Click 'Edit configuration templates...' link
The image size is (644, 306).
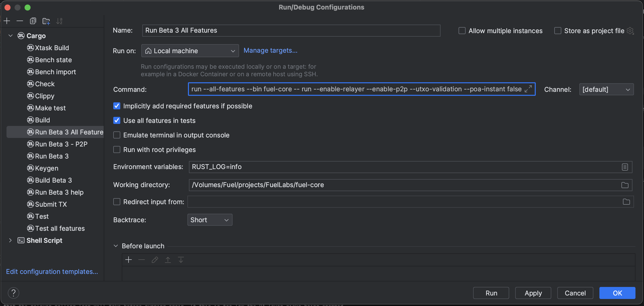(52, 271)
